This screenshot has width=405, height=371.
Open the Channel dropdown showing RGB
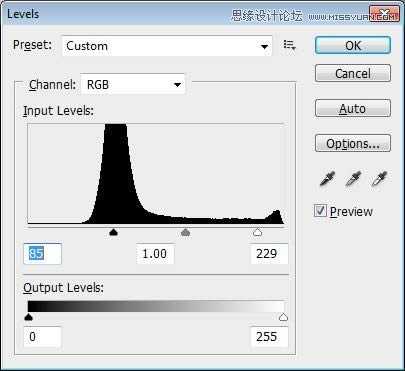pos(132,84)
